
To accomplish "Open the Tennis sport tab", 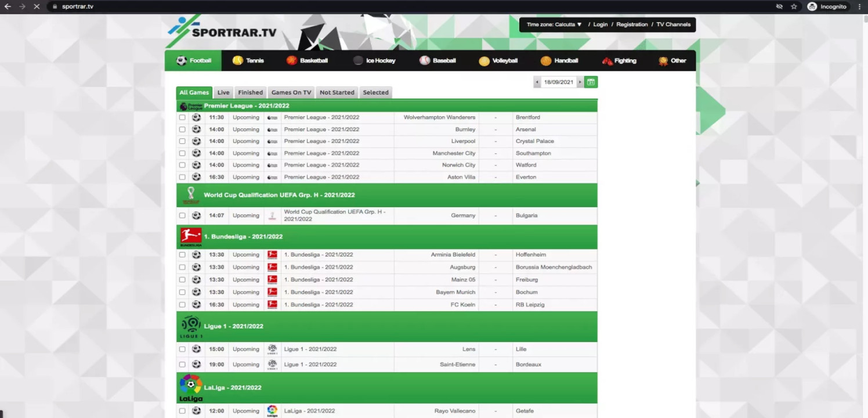I will click(x=248, y=60).
